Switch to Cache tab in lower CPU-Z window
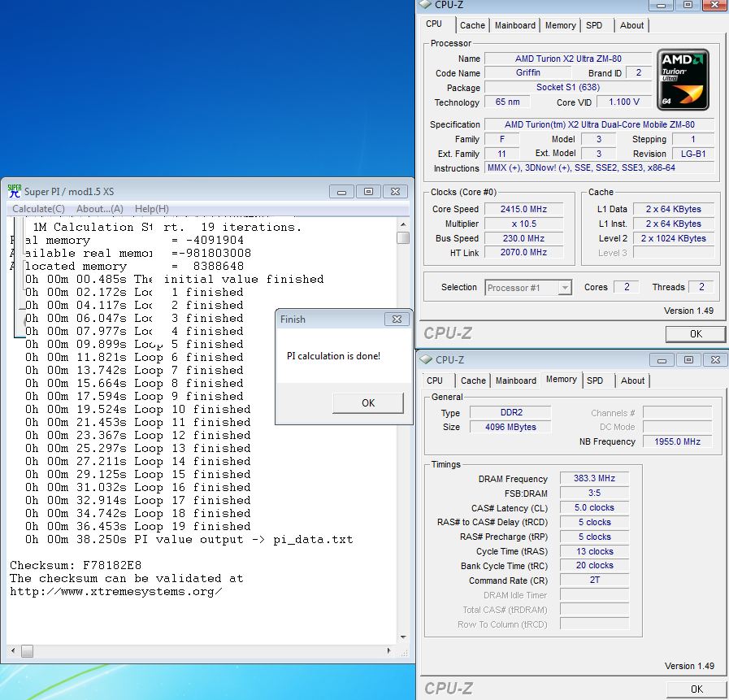Viewport: 729px width, 700px height. click(x=473, y=381)
